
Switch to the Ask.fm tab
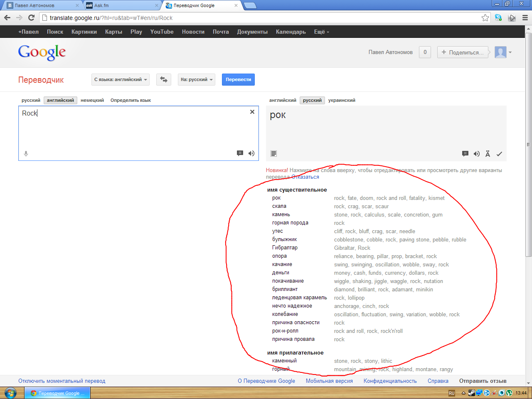pos(121,5)
